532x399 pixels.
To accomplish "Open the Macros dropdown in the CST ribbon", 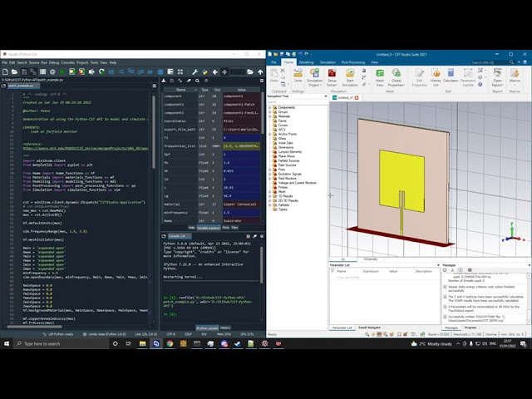I will tap(515, 83).
